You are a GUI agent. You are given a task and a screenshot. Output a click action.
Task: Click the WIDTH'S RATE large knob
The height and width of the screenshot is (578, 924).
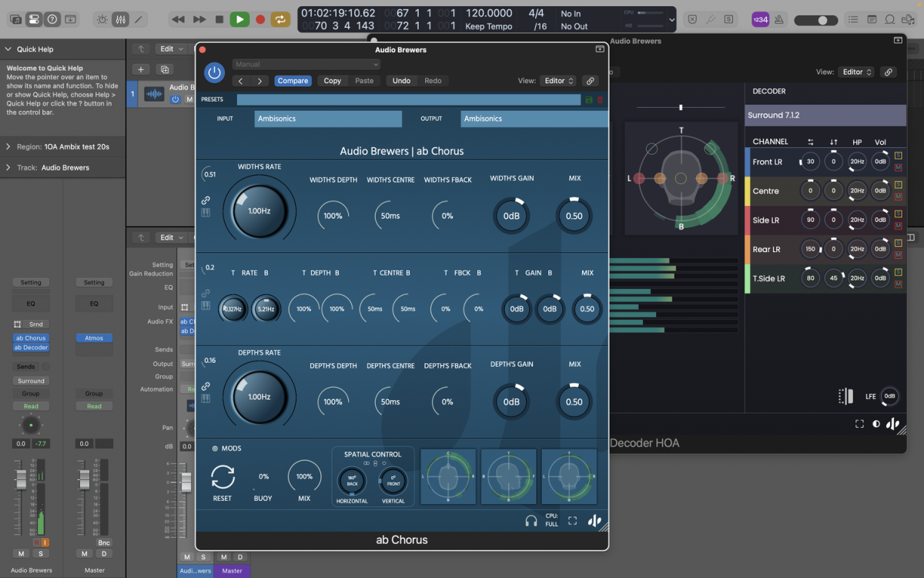tap(259, 210)
